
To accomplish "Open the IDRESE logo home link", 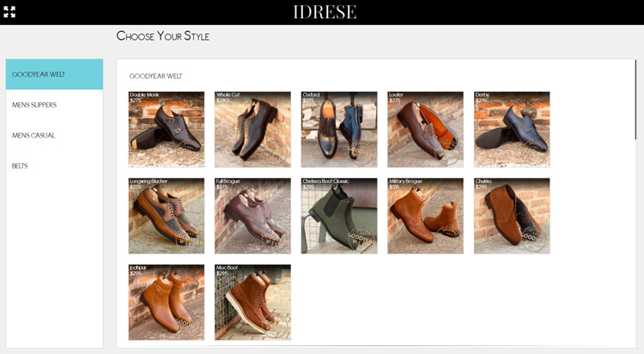I will [325, 12].
